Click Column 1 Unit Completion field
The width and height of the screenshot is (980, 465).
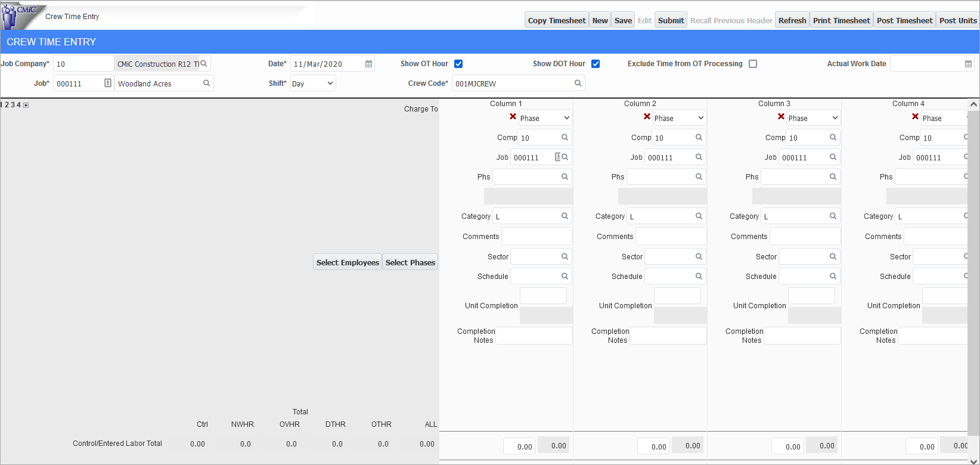543,296
